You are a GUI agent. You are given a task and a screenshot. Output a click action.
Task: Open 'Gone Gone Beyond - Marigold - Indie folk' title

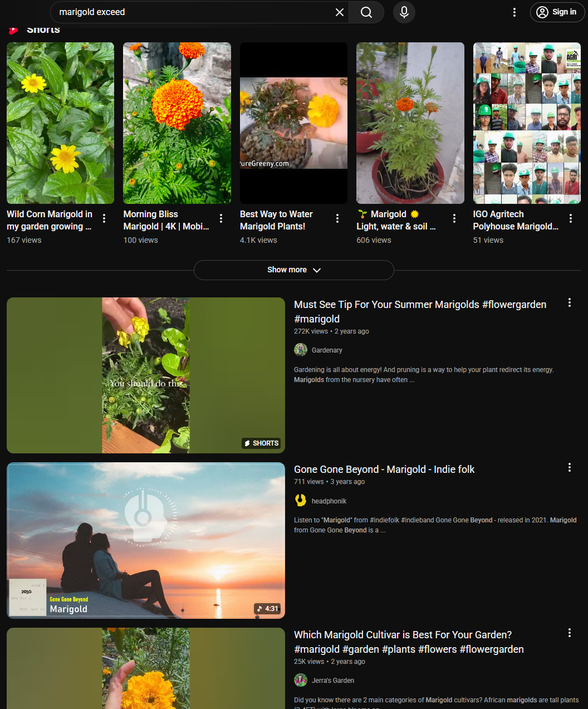pyautogui.click(x=384, y=470)
